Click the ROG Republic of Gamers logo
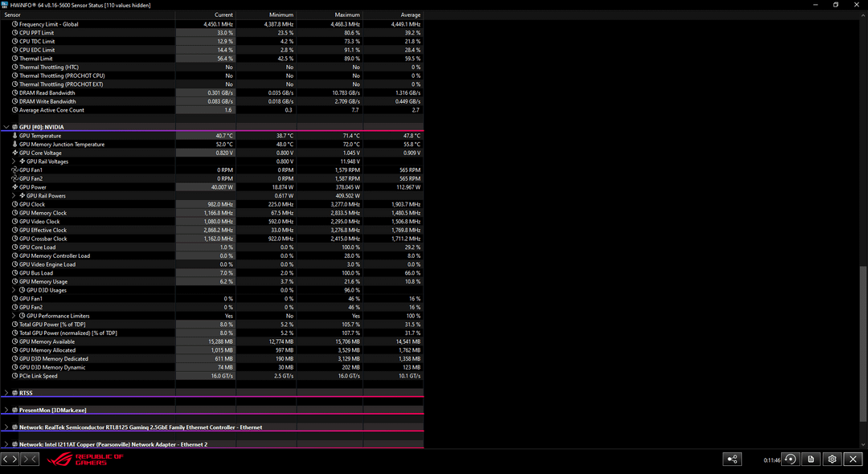This screenshot has height=474, width=868. point(84,459)
